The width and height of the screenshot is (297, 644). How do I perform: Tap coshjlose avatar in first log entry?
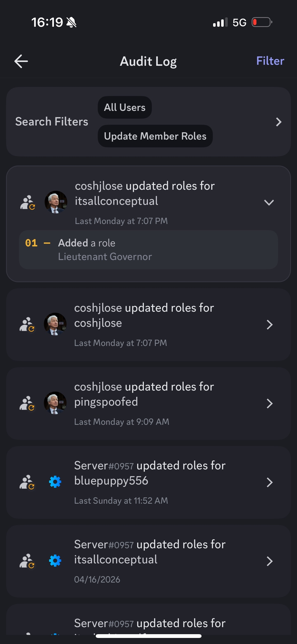[x=56, y=202]
